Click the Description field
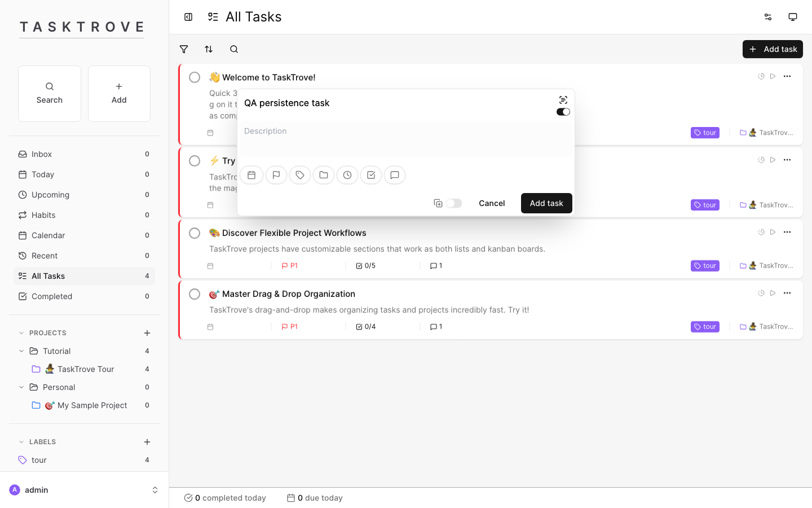Image resolution: width=812 pixels, height=508 pixels. pyautogui.click(x=406, y=139)
